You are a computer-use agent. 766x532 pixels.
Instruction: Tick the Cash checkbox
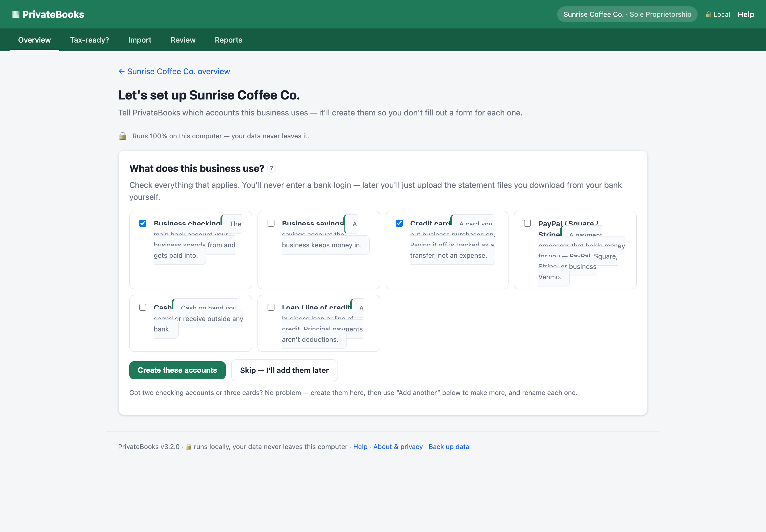[143, 307]
